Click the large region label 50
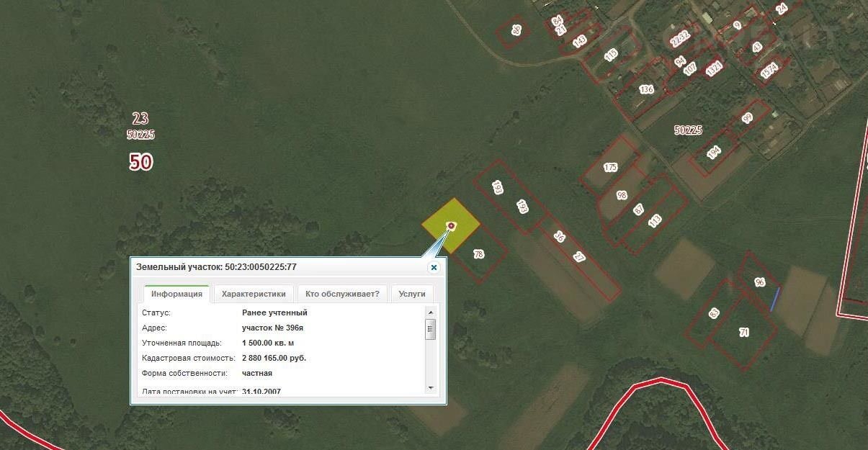This screenshot has height=450, width=868. [140, 163]
